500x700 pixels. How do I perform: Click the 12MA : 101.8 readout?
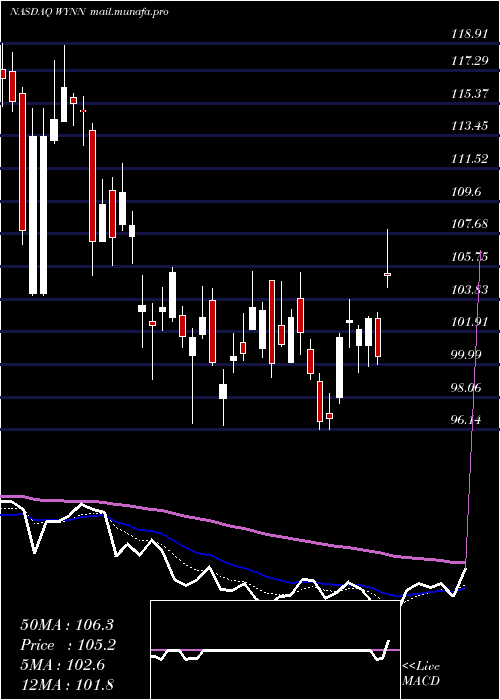(x=66, y=684)
